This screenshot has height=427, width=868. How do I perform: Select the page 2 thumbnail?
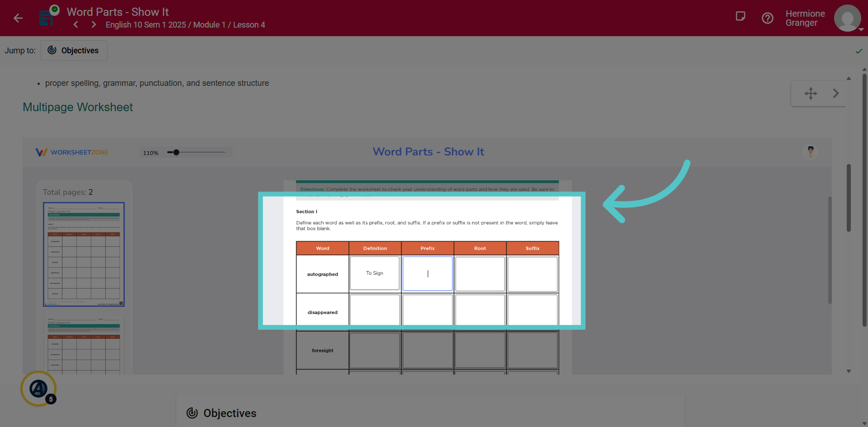coord(84,345)
